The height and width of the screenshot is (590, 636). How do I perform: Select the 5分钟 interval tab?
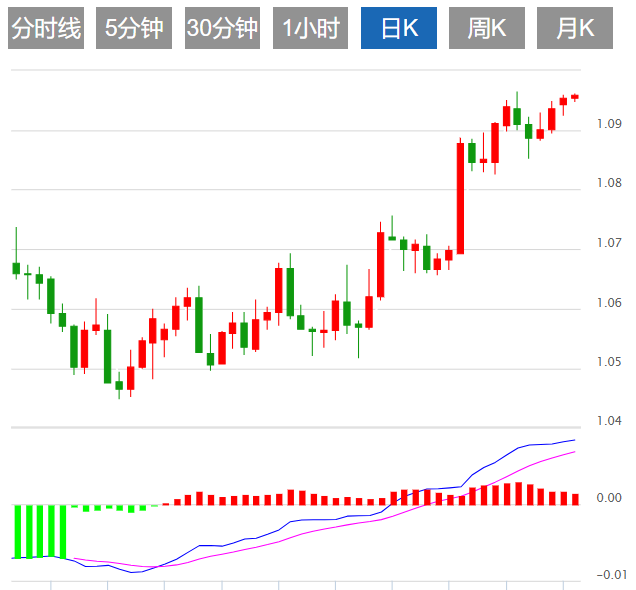click(134, 28)
